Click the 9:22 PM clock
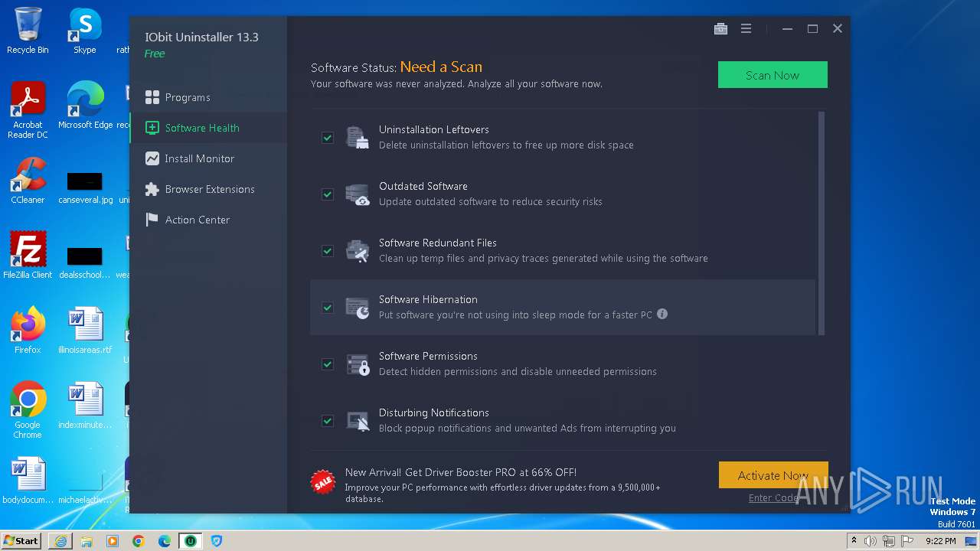The height and width of the screenshot is (551, 980). [x=940, y=541]
